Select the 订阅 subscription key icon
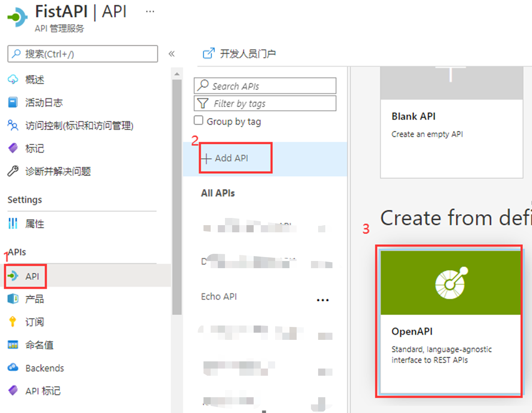This screenshot has width=532, height=413. pyautogui.click(x=13, y=322)
